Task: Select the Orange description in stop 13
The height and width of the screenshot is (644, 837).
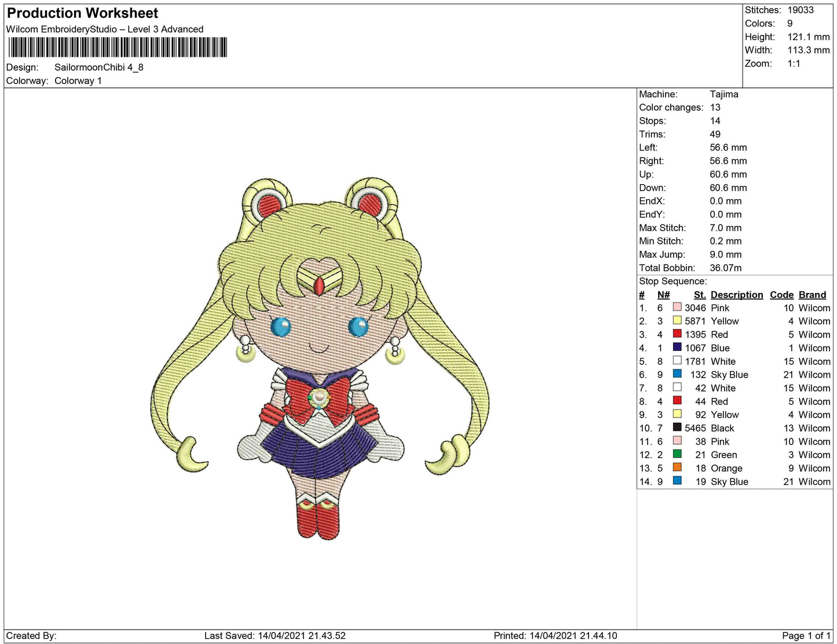Action: point(726,468)
